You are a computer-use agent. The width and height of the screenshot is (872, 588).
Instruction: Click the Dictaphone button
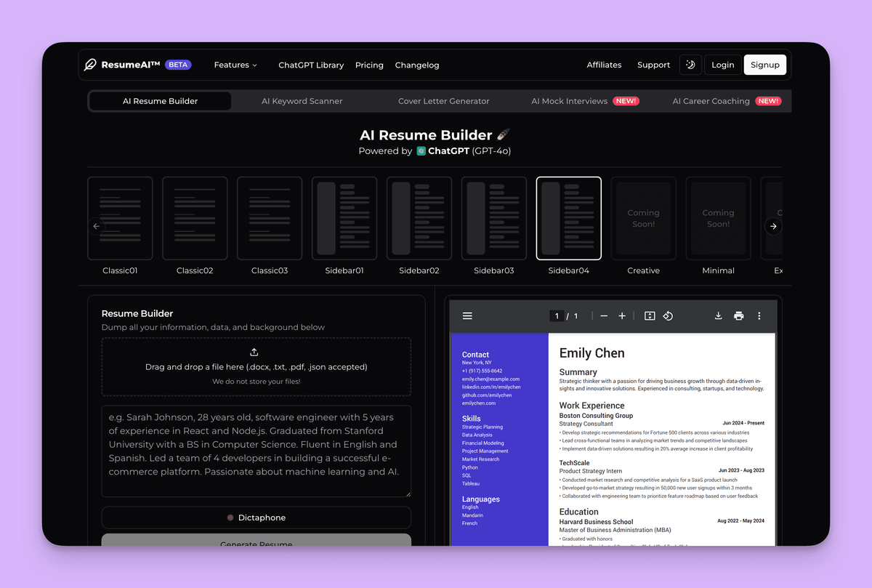point(256,517)
